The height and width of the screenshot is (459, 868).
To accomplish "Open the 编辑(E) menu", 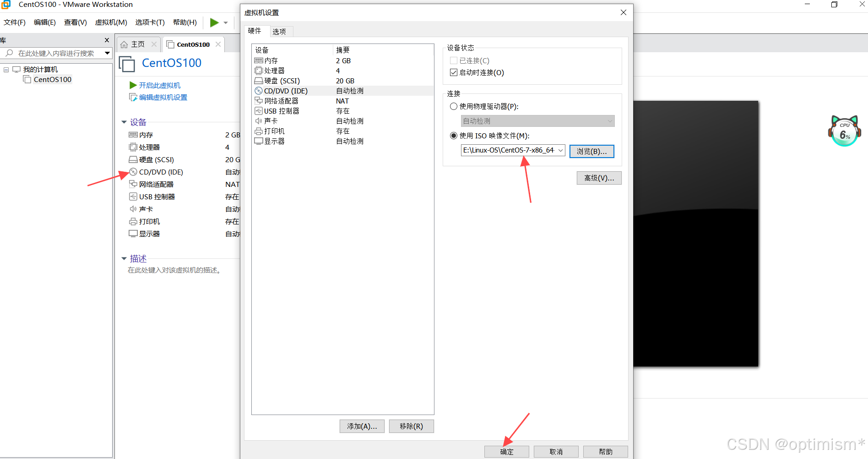I will point(45,22).
